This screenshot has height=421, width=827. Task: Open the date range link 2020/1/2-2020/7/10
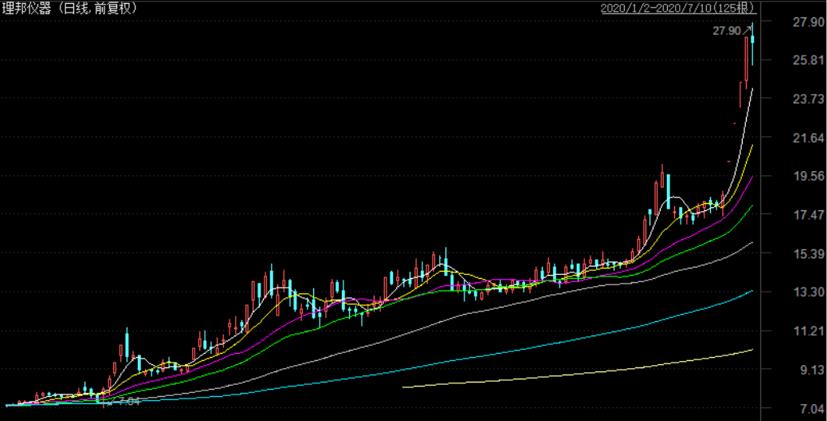pyautogui.click(x=678, y=8)
